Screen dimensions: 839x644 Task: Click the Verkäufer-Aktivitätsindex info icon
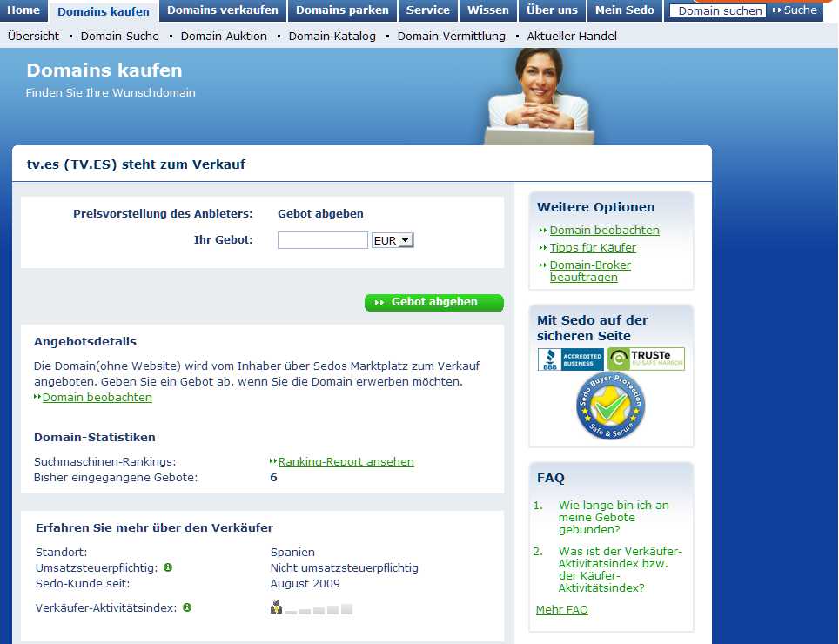point(187,607)
